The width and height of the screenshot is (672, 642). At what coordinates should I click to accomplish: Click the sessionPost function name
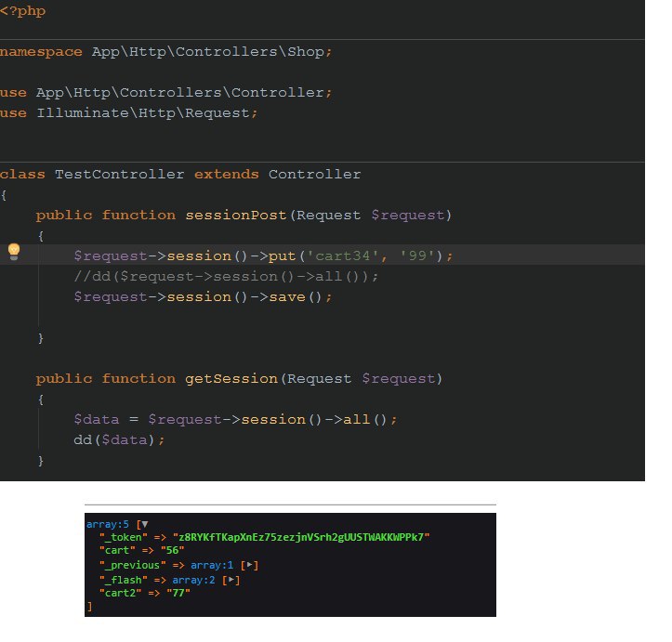click(x=236, y=215)
